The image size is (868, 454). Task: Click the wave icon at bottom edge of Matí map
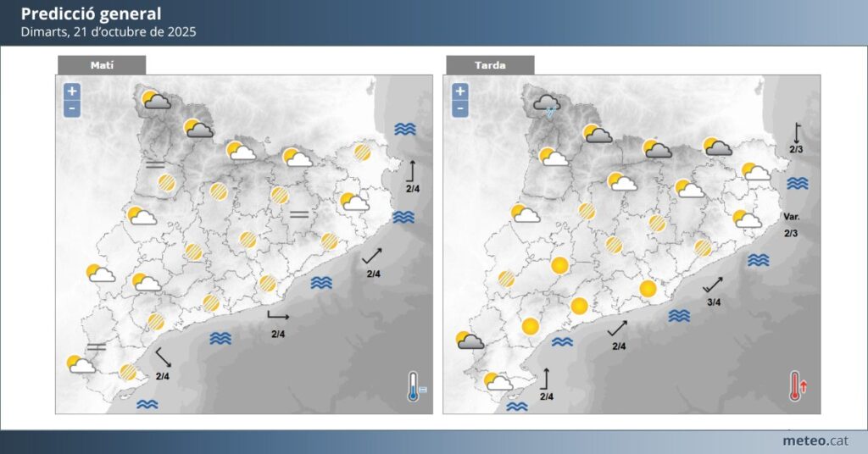(x=147, y=405)
